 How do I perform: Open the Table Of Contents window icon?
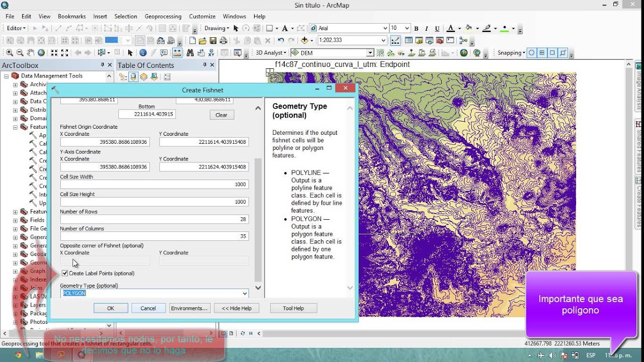(409, 40)
